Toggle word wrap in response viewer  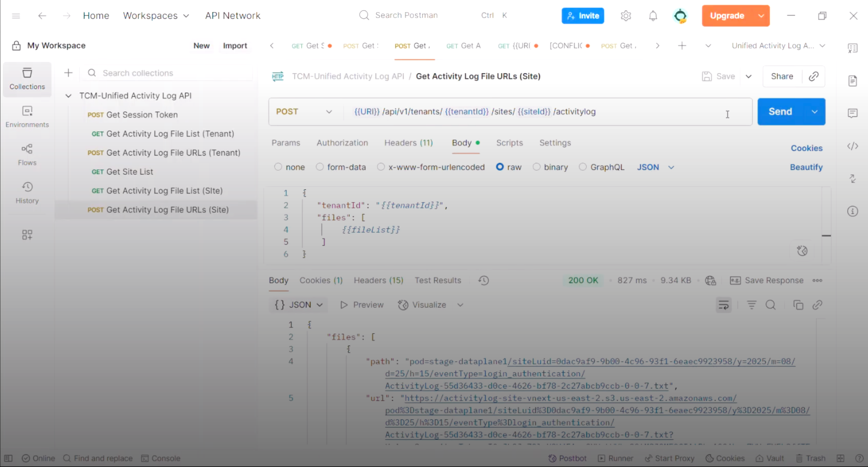coord(723,305)
